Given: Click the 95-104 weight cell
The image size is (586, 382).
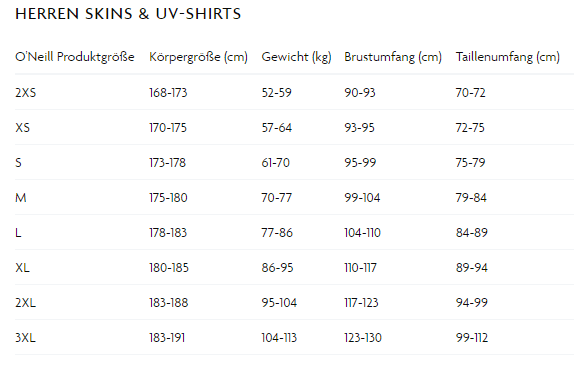Looking at the screenshot, I should [x=279, y=302].
